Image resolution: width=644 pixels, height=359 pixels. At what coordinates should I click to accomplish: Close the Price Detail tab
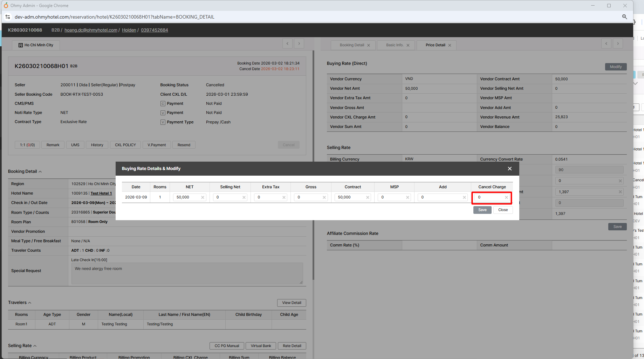click(x=450, y=45)
